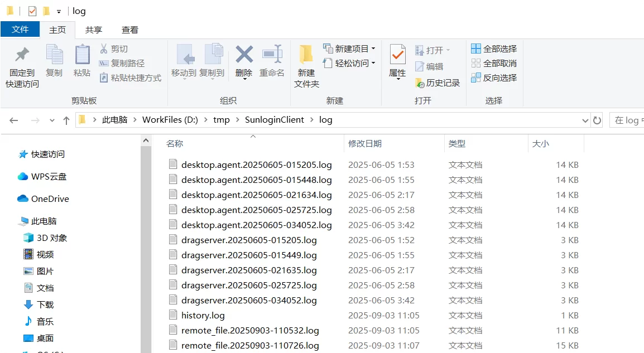Switch to the 查看 ribbon tab
Image resolution: width=644 pixels, height=353 pixels.
pyautogui.click(x=130, y=30)
